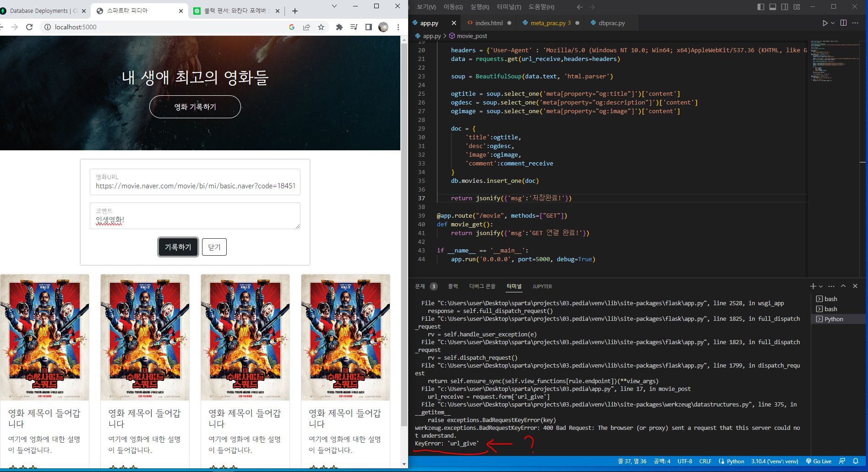
Task: Open Chrome profile avatar
Action: [x=383, y=27]
